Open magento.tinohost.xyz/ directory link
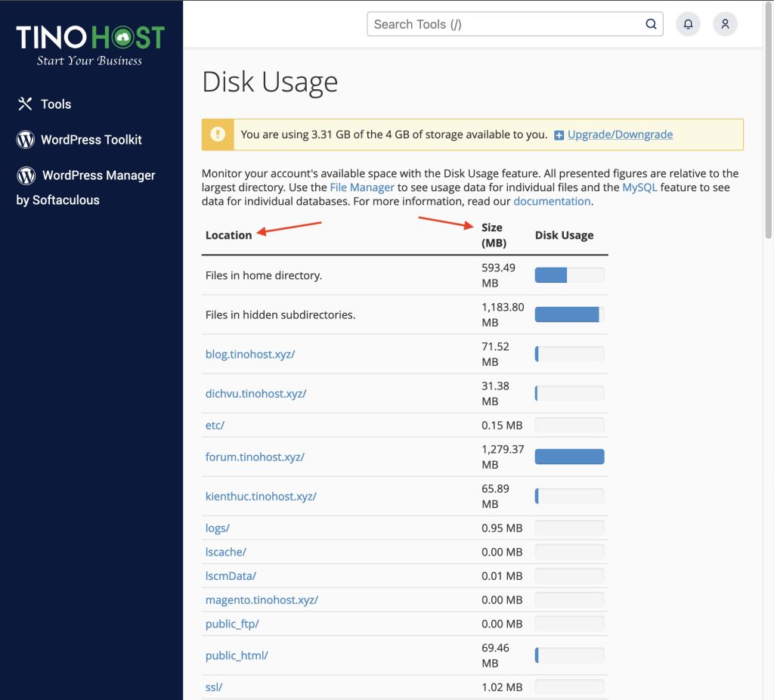This screenshot has width=774, height=700. 262,599
